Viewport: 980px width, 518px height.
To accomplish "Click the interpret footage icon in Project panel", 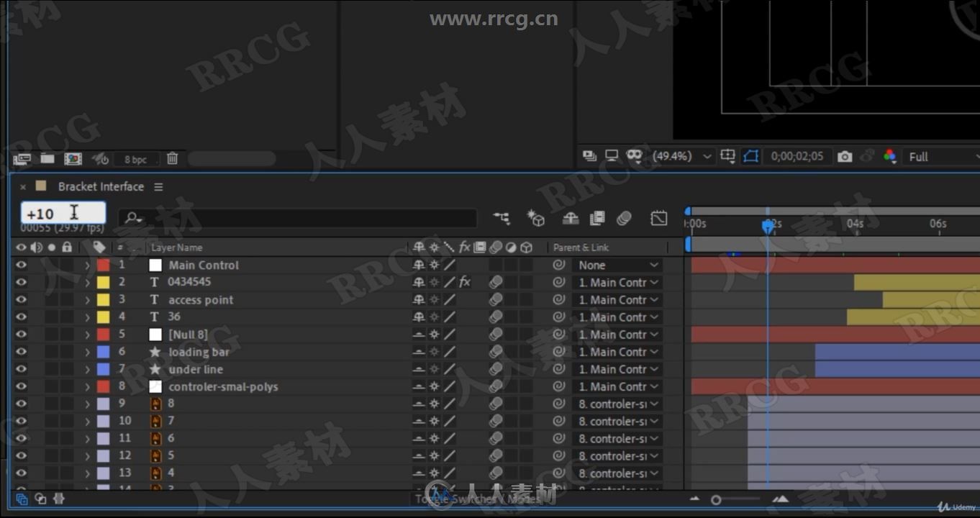I will coord(22,159).
